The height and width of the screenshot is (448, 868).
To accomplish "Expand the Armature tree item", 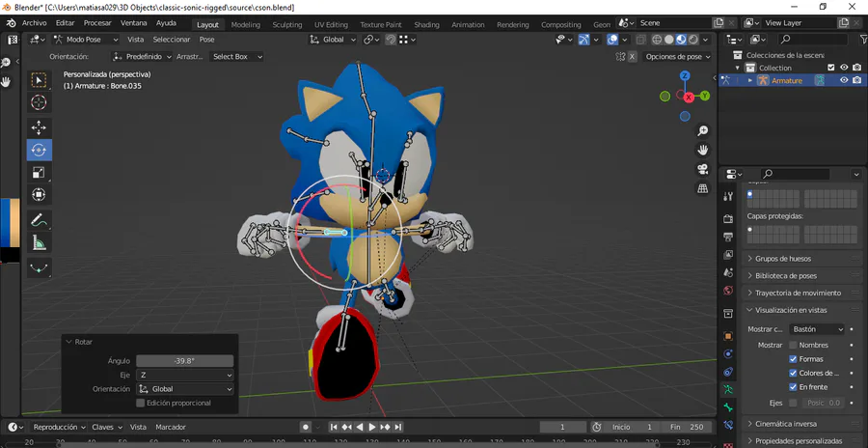I will [x=750, y=80].
